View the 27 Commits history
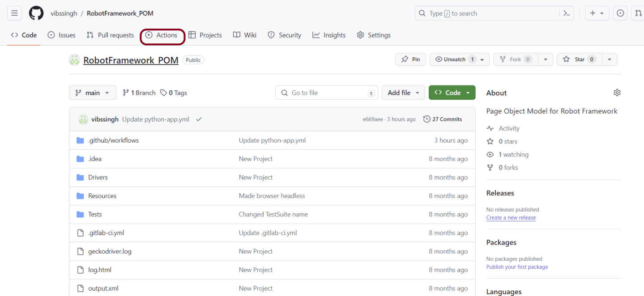 tap(443, 119)
